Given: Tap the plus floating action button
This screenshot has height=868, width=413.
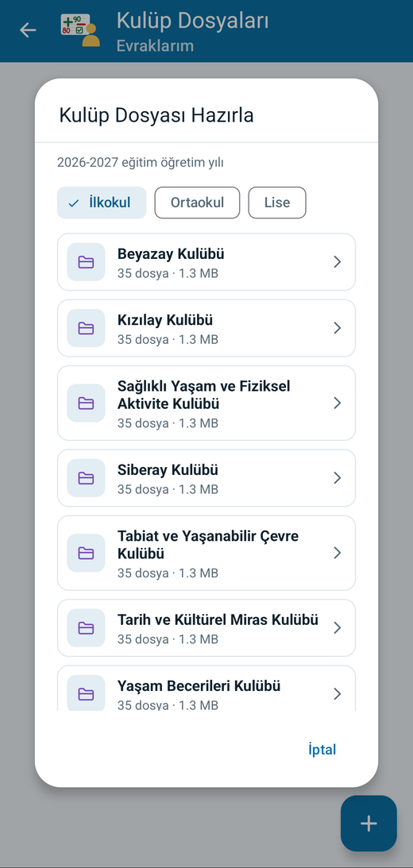Looking at the screenshot, I should point(369,824).
